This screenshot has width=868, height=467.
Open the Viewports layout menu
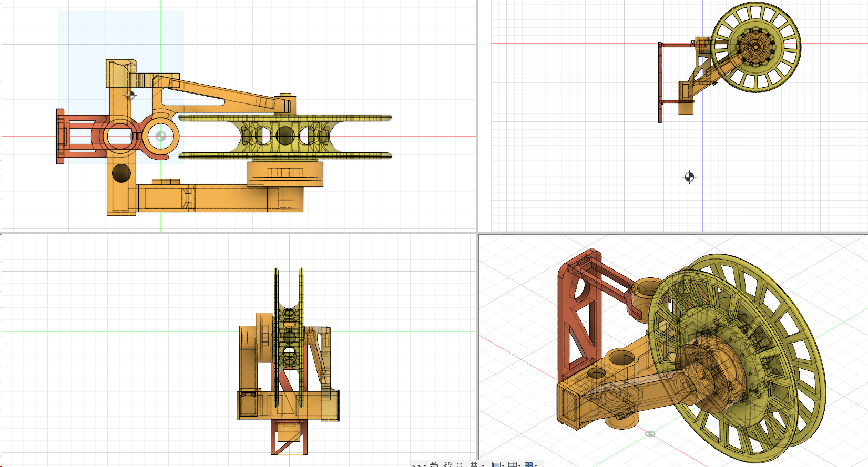(530, 465)
